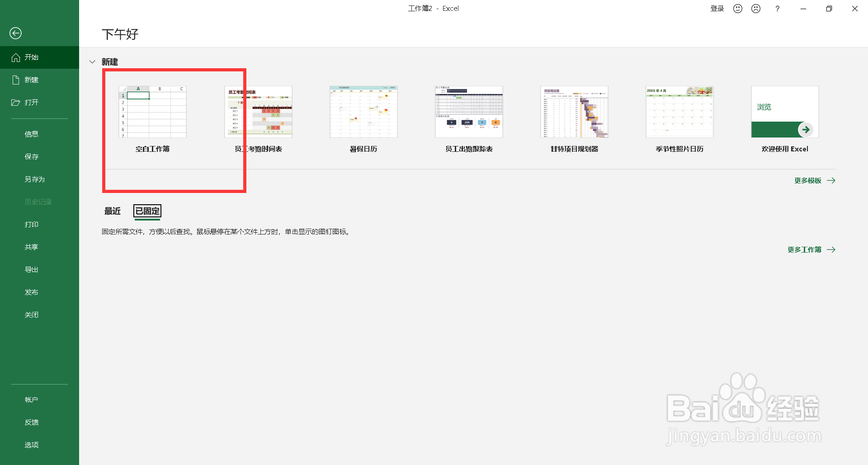The image size is (868, 465).
Task: Choose the 员工出勤跟踪表 template thumbnail
Action: [x=469, y=112]
